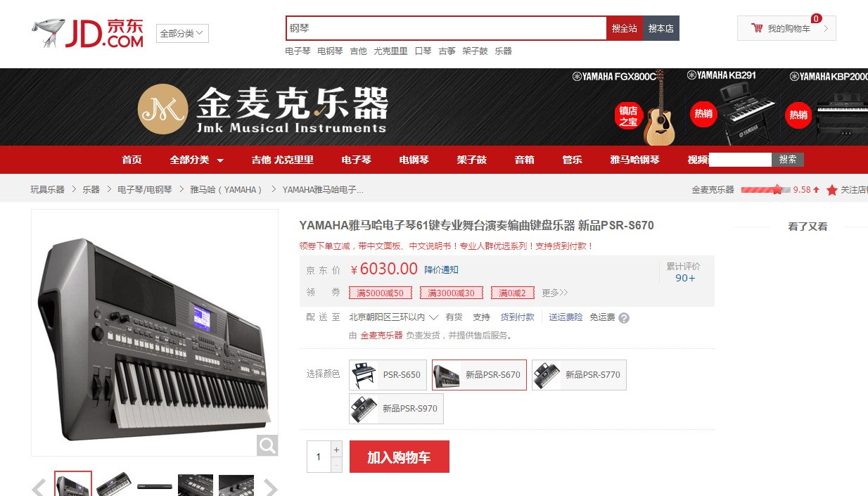Show previous product thumbnails arrow
This screenshot has height=496, width=868.
39,488
